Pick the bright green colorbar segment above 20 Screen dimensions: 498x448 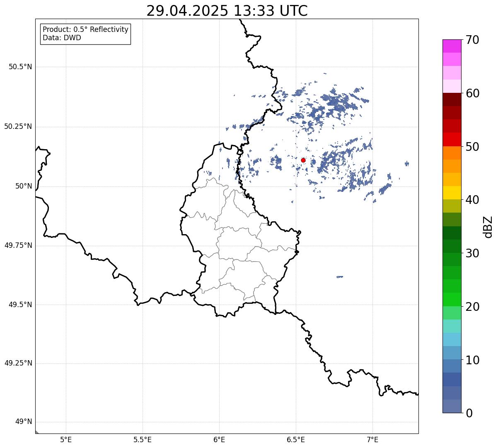pyautogui.click(x=452, y=299)
